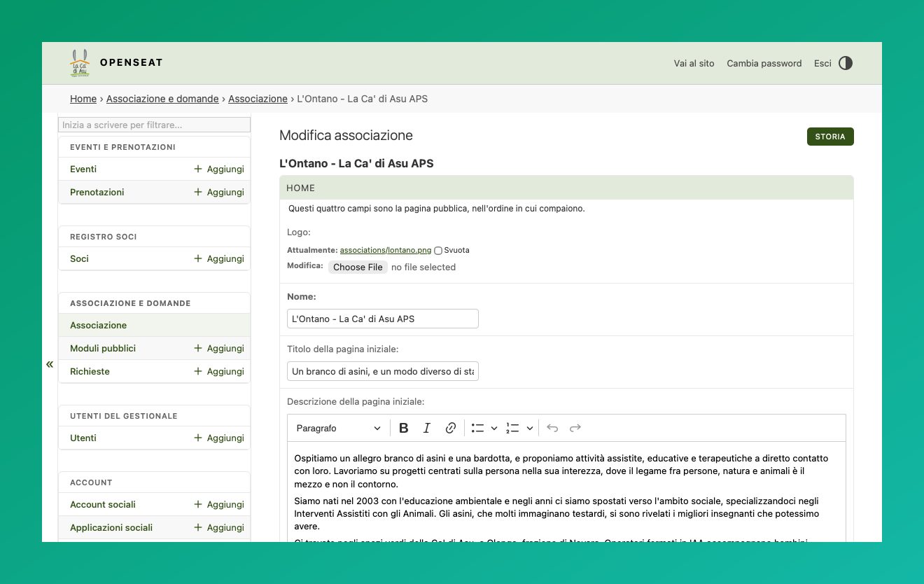Add a new Account sociali entry
The image size is (924, 584).
[219, 504]
